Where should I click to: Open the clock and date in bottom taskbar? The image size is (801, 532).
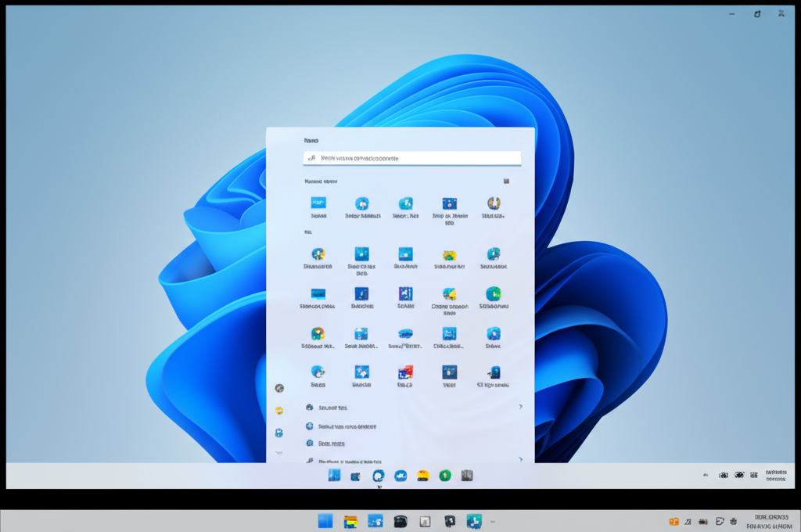[769, 522]
